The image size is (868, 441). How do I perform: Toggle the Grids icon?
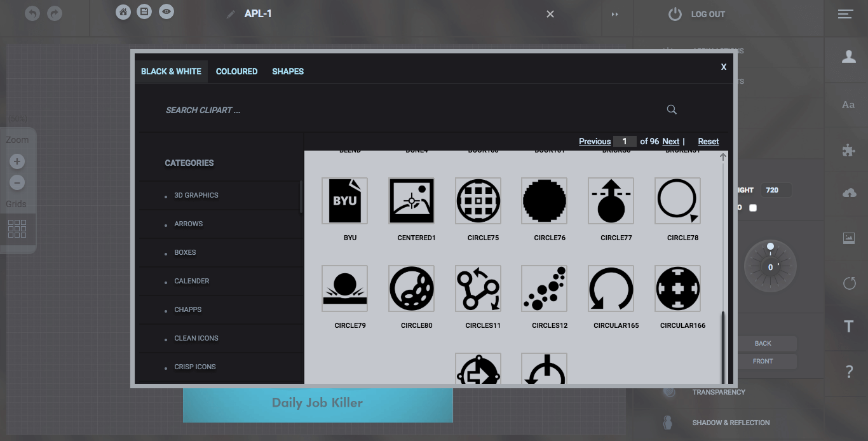17,229
